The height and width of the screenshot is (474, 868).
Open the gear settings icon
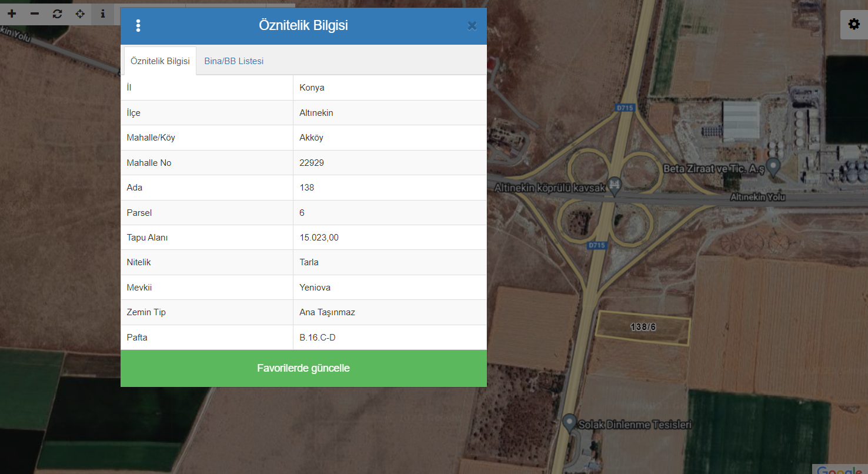pos(853,25)
